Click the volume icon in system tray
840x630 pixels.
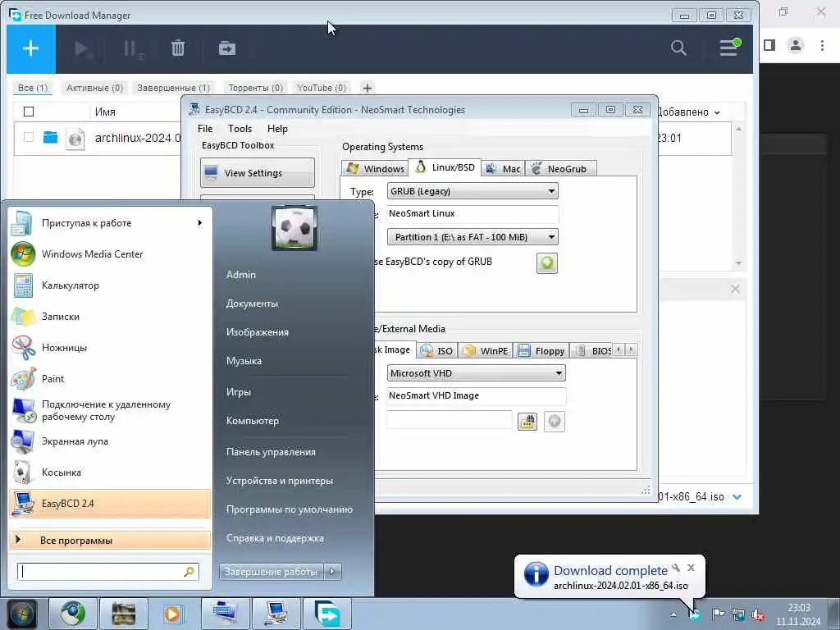click(758, 614)
